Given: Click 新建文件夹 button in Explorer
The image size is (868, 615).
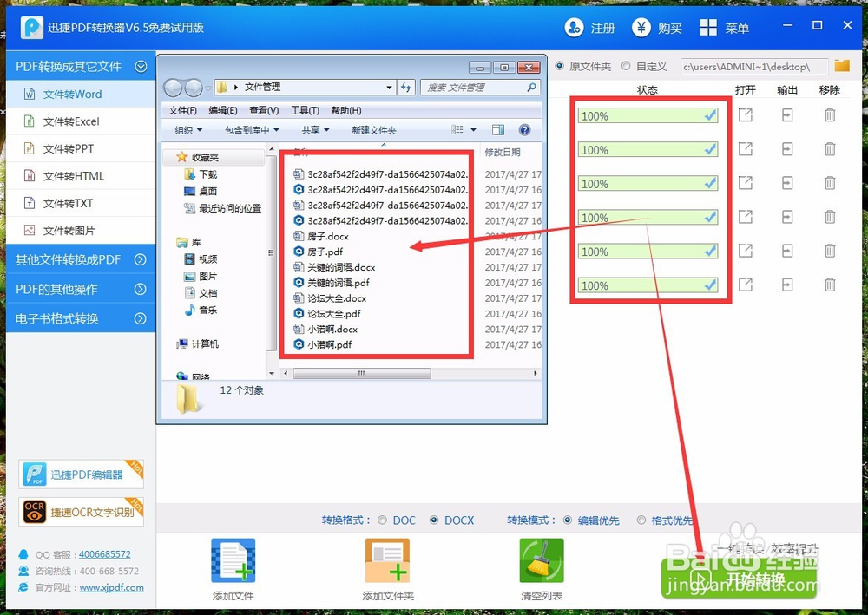Looking at the screenshot, I should [373, 130].
